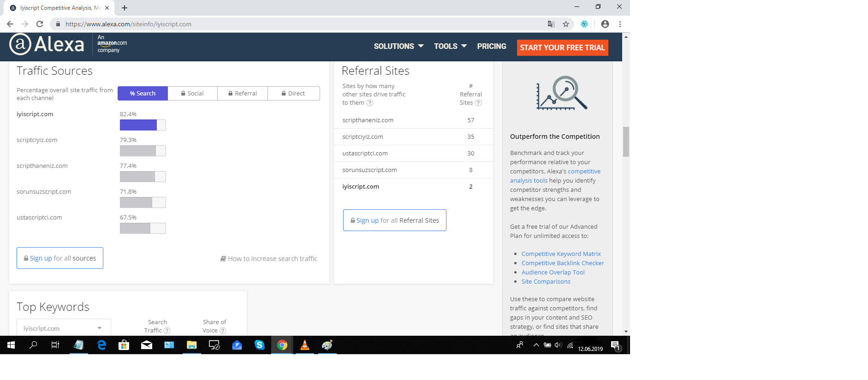Switch to the Direct traffic tab

click(x=294, y=93)
